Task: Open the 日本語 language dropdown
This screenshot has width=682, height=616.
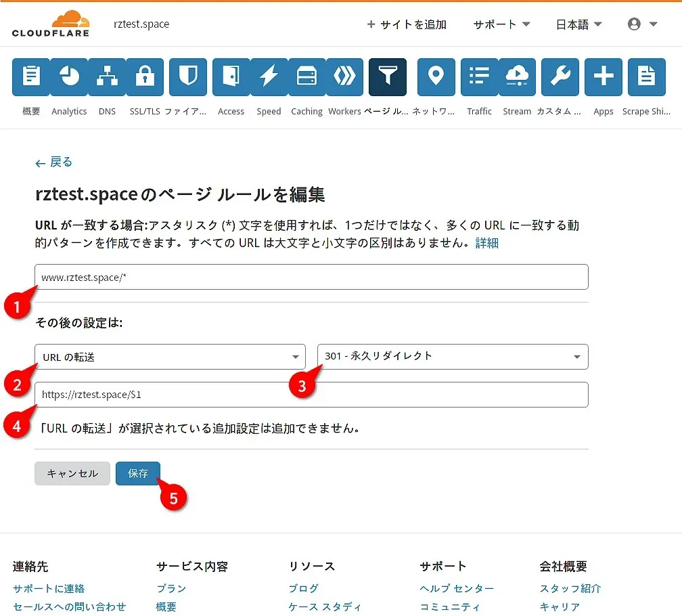Action: pos(578,24)
